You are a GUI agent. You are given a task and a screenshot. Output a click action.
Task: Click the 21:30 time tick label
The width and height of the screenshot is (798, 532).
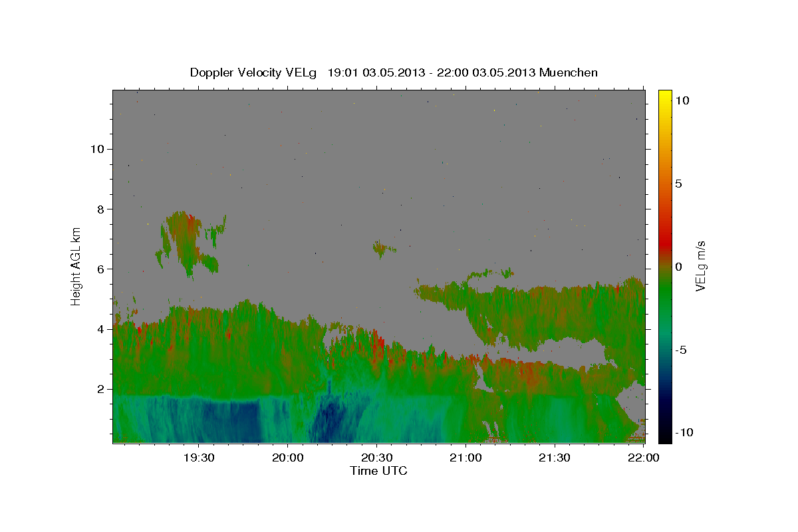pos(555,458)
